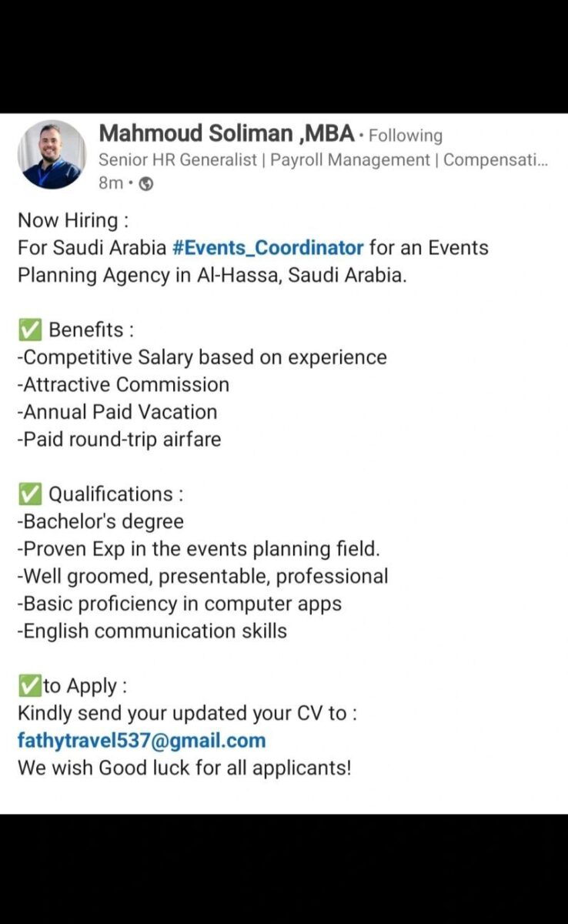
Task: Click the fathytravel537@gmail.com email link
Action: pyautogui.click(x=142, y=741)
